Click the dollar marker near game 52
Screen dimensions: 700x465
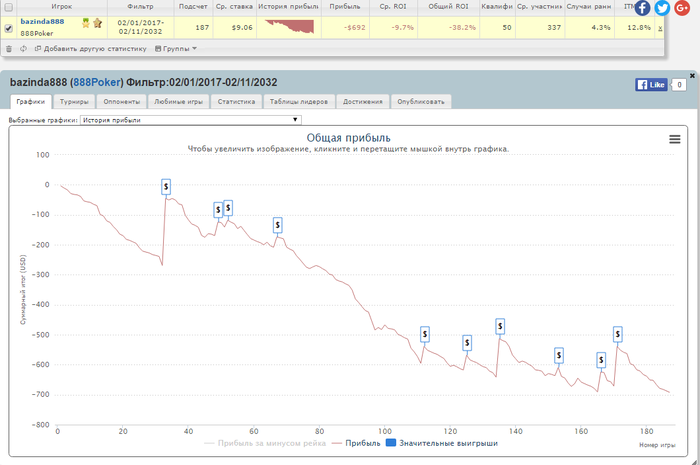(228, 208)
